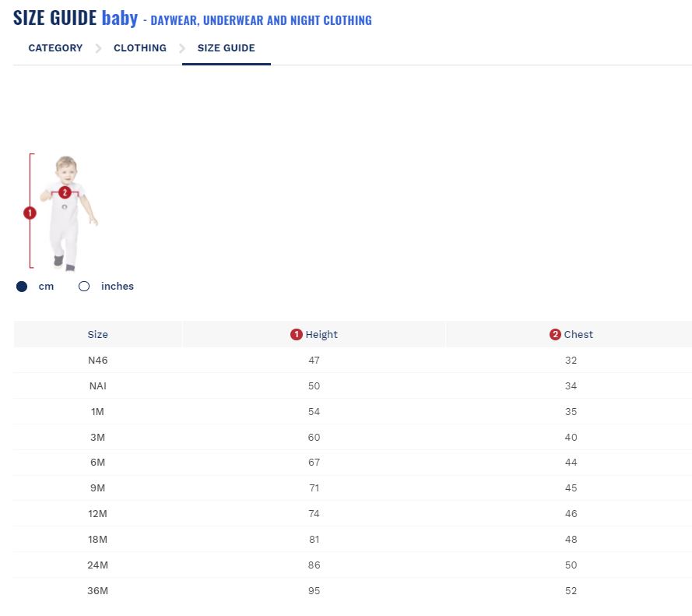Switch to the Clothing tab

(x=140, y=48)
